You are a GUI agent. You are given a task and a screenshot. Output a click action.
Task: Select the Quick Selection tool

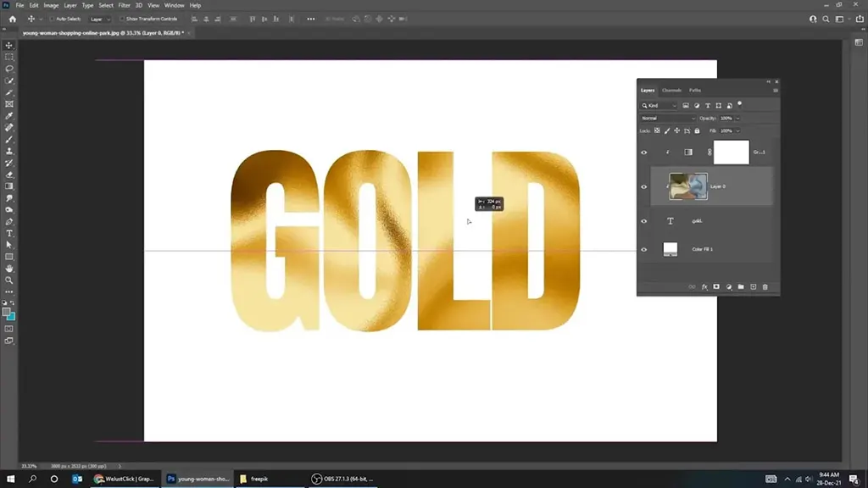[x=8, y=80]
